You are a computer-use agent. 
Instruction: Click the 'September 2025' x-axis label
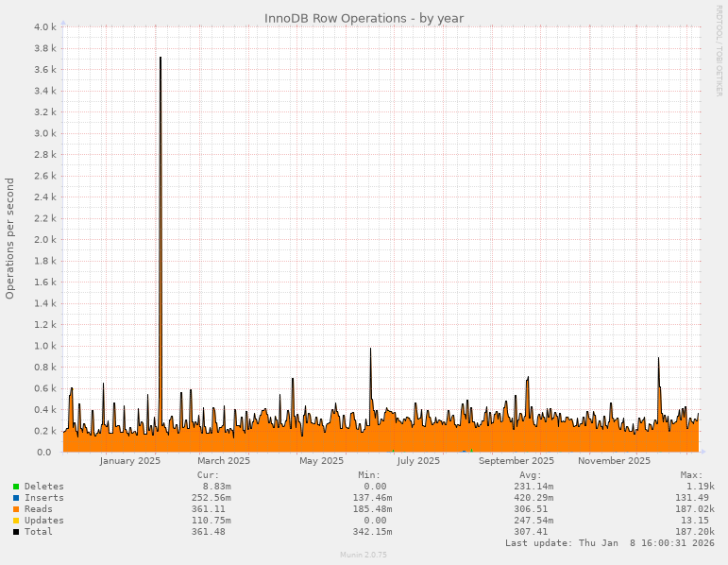[x=516, y=461]
